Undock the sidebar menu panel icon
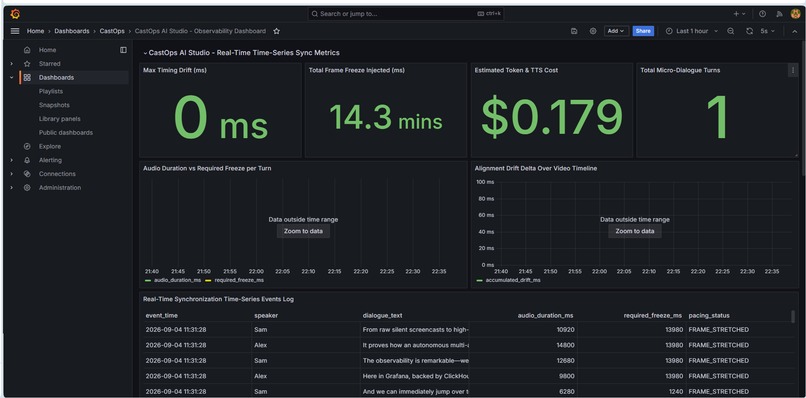Viewport: 806px width, 398px height. (x=123, y=50)
